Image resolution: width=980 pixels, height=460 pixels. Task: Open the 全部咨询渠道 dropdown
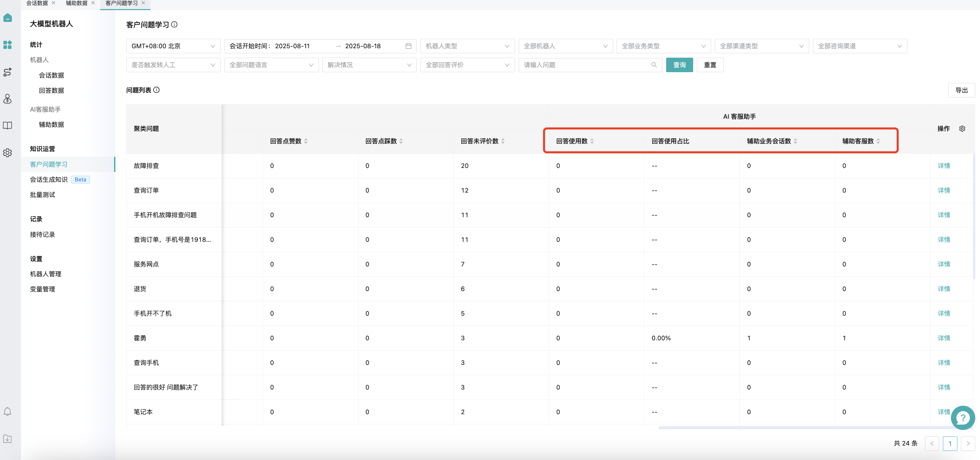[x=860, y=46]
